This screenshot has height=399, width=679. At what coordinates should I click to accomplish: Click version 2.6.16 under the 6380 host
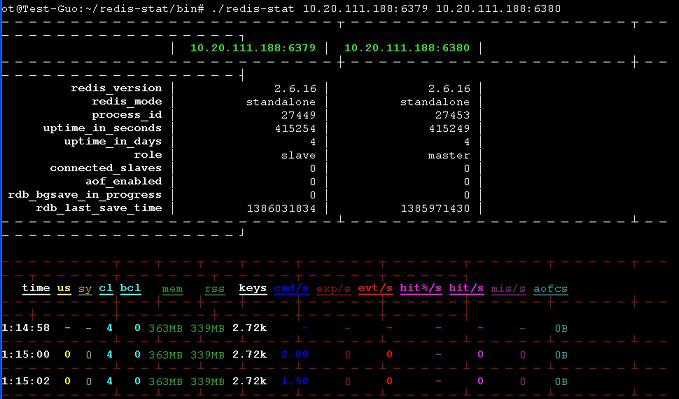click(x=449, y=88)
